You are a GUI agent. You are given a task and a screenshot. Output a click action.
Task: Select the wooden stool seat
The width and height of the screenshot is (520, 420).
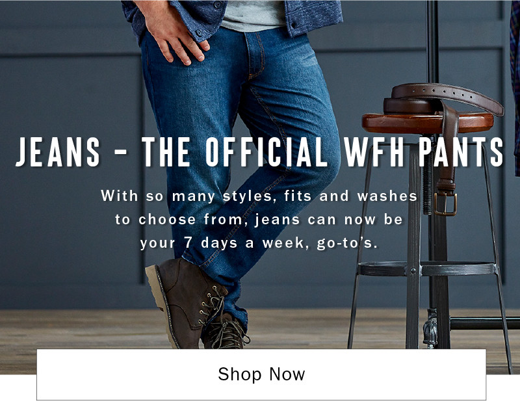428,123
